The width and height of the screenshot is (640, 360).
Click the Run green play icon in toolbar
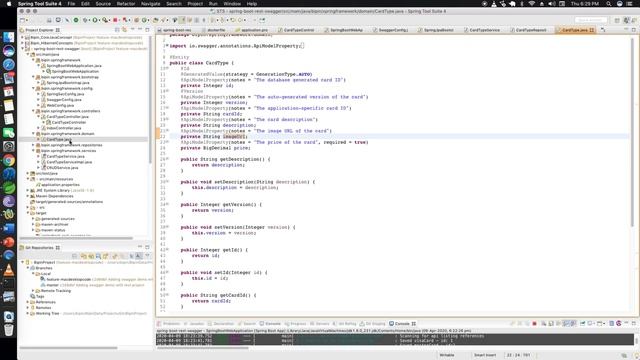(95, 20)
